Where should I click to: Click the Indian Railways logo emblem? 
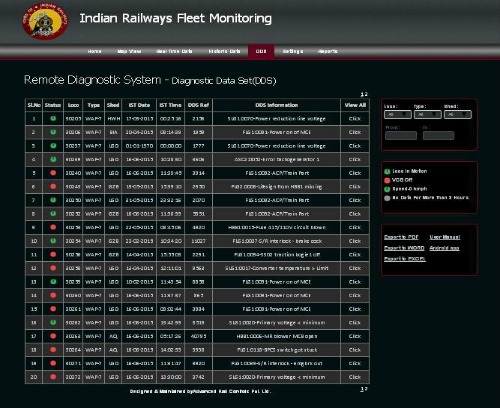45,21
